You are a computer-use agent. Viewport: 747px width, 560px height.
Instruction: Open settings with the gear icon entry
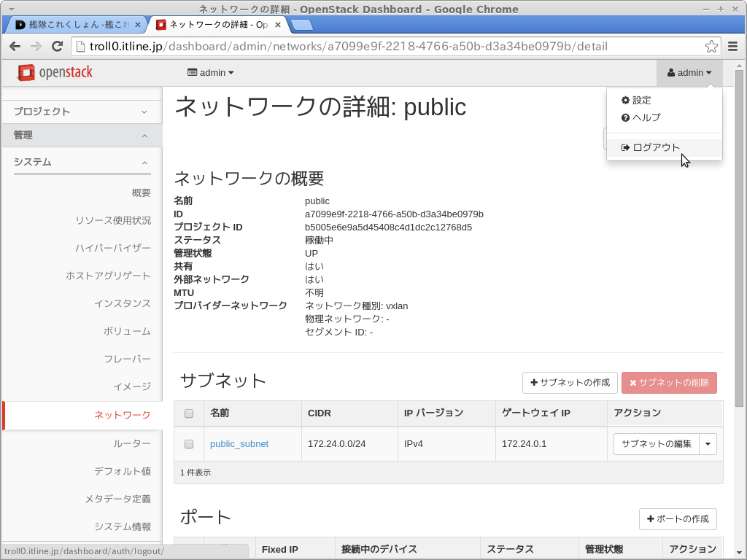[x=635, y=100]
